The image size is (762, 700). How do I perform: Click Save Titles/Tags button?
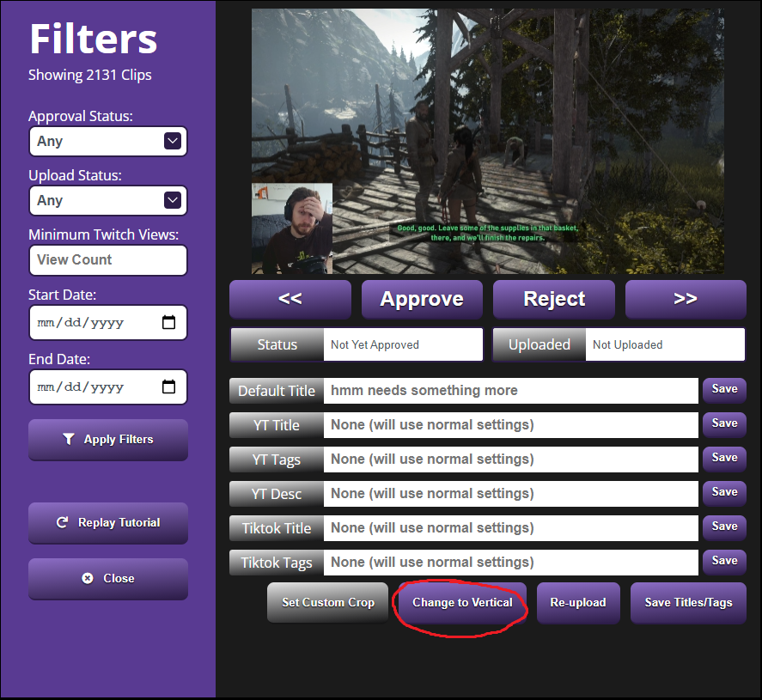[688, 603]
